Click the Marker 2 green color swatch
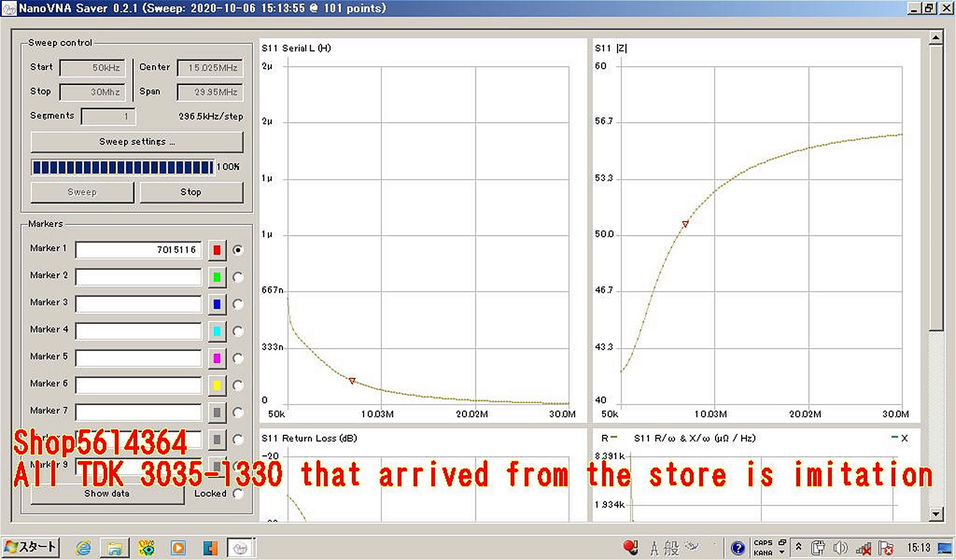Image resolution: width=956 pixels, height=560 pixels. 217,277
